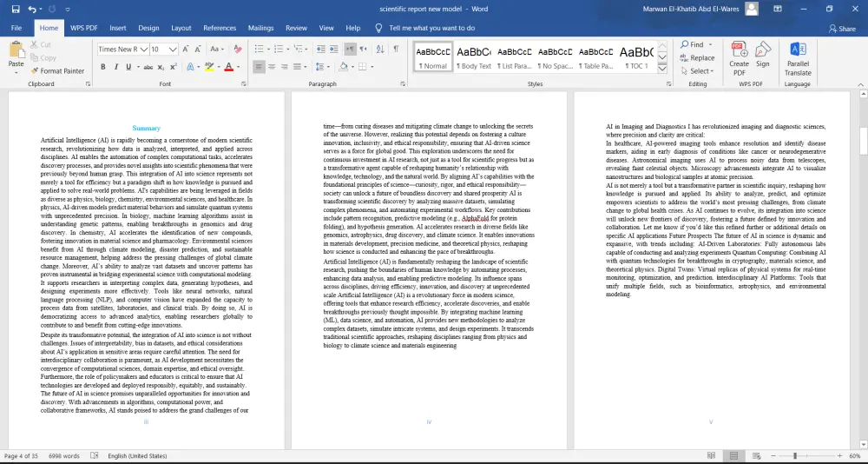This screenshot has width=868, height=464.
Task: Switch to the Layout tab
Action: pyautogui.click(x=181, y=29)
